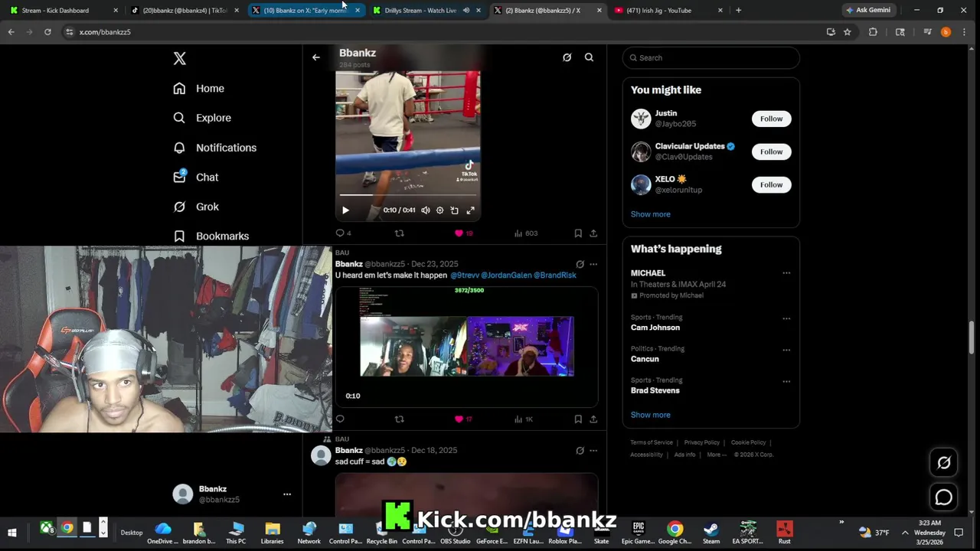Click Show more under What's happening
Screen dimensions: 980x551
pos(650,415)
